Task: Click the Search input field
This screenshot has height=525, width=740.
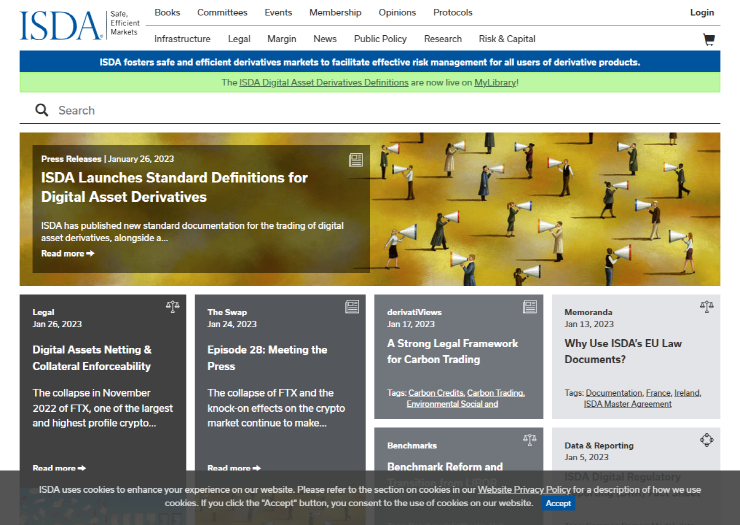Action: click(x=380, y=110)
